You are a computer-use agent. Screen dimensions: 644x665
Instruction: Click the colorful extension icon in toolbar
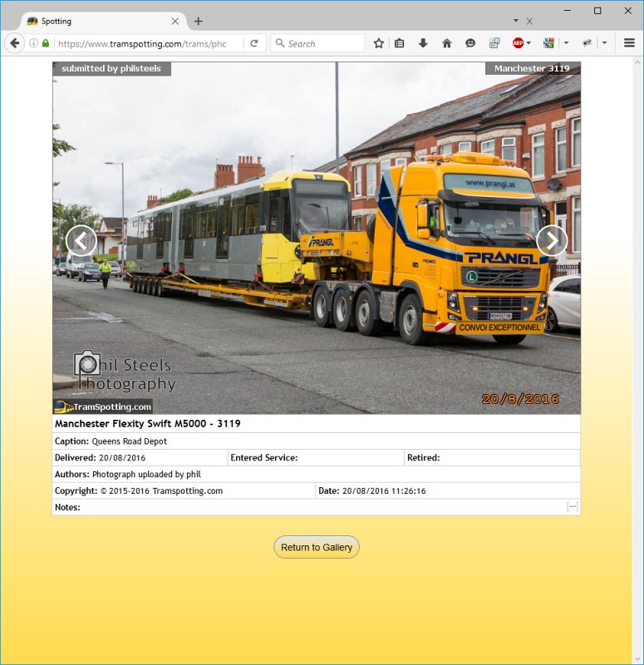[x=548, y=43]
